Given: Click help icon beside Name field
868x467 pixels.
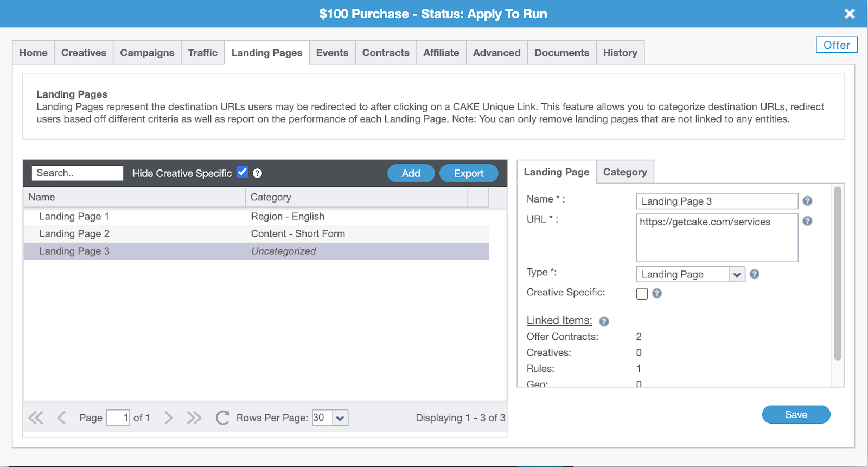Looking at the screenshot, I should coord(807,201).
